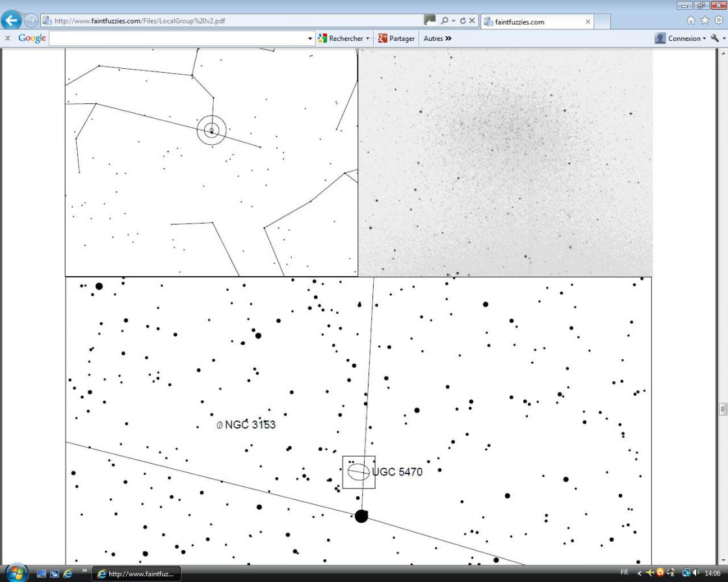Screen dimensions: 728x582
Task: Click the Forward navigation arrow
Action: (31, 20)
